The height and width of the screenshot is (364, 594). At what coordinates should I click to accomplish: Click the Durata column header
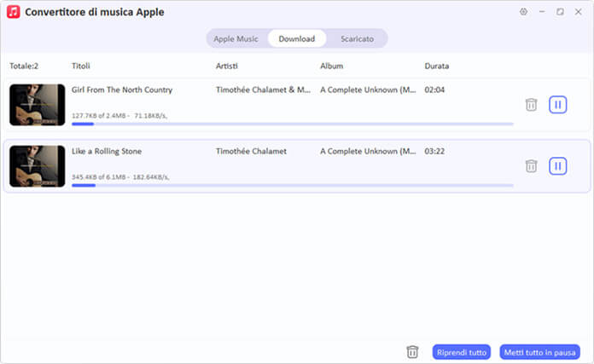(x=436, y=66)
